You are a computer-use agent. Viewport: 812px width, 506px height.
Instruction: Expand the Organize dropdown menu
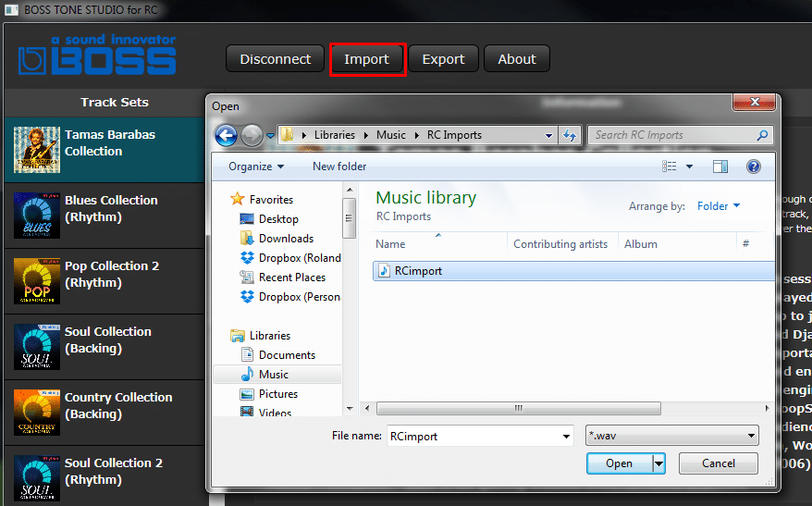coord(256,167)
